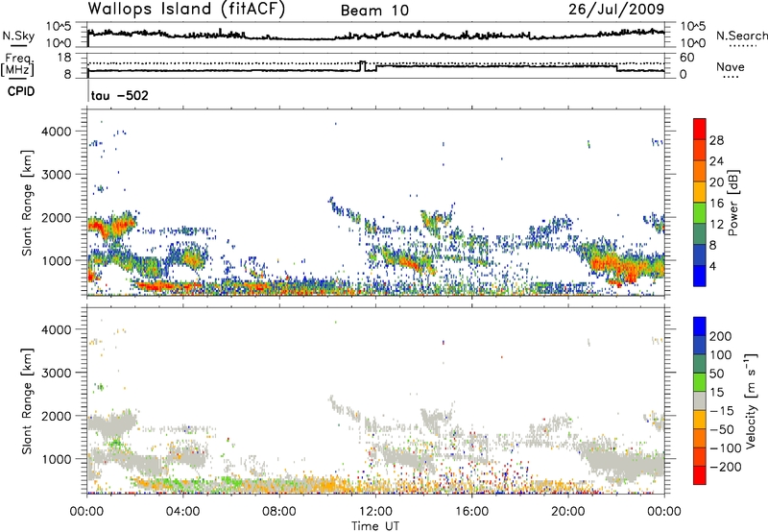The height and width of the screenshot is (532, 768).
Task: Pick the bright blue bottom Power colorbar segment
Action: (x=700, y=276)
